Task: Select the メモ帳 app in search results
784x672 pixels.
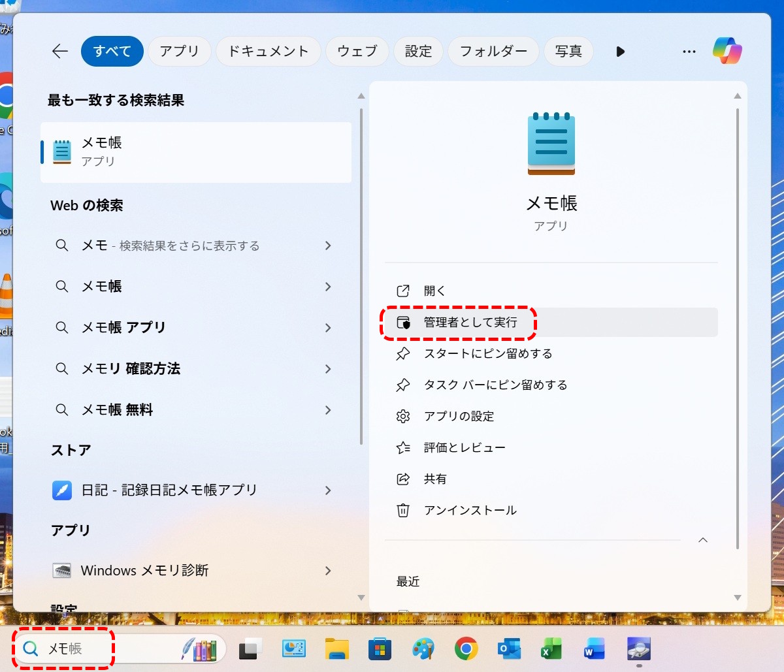Action: click(195, 151)
